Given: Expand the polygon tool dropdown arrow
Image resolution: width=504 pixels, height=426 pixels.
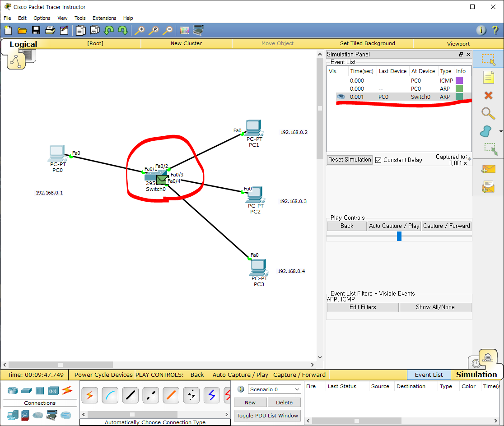Looking at the screenshot, I should [x=501, y=131].
